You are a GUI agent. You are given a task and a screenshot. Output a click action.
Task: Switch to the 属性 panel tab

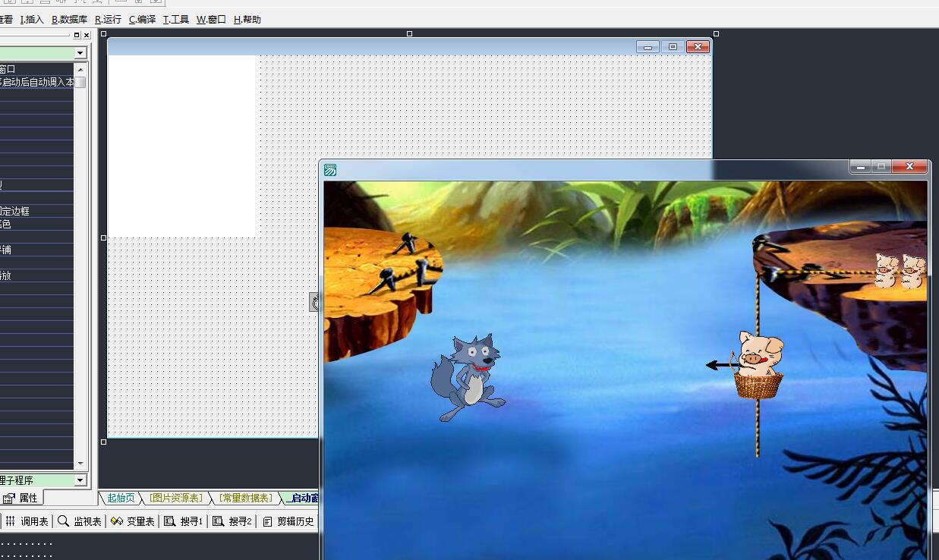[21, 498]
